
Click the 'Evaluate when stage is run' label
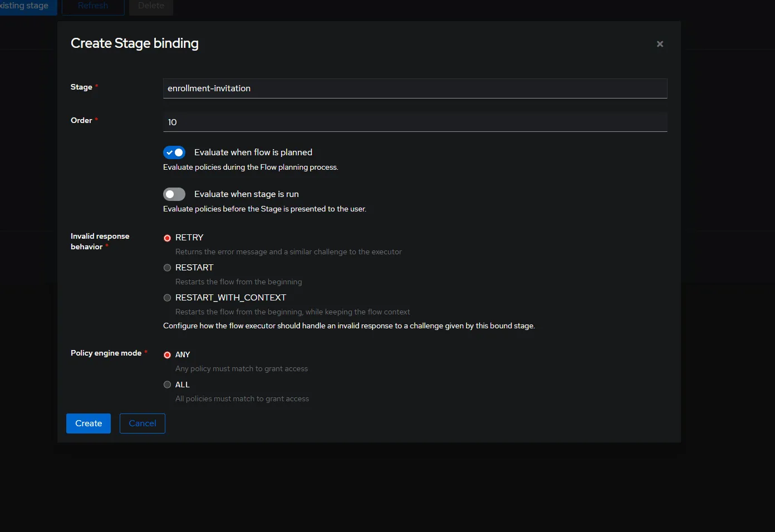click(x=246, y=194)
